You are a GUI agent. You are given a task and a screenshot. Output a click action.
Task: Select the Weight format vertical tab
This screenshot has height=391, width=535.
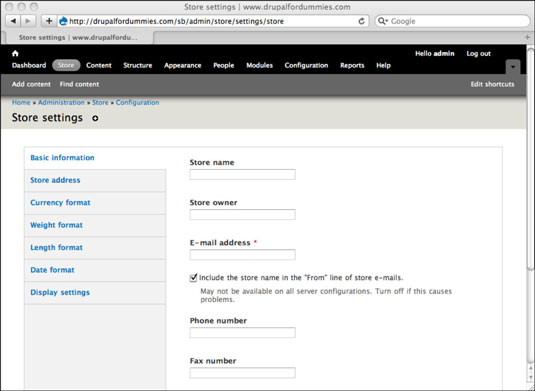95,226
